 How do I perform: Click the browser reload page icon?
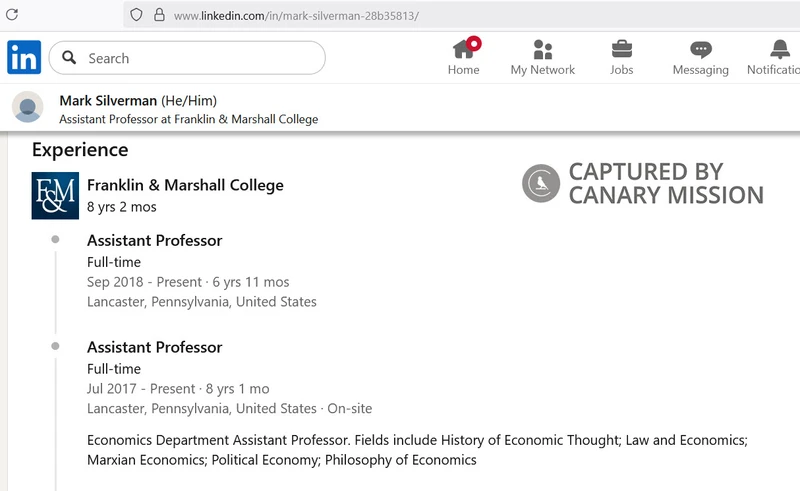coord(12,15)
